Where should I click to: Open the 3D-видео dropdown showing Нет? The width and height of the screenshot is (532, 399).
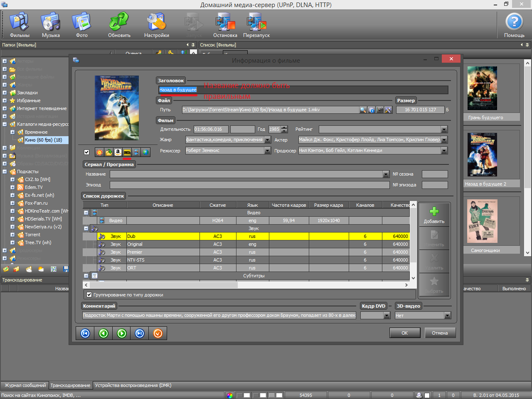click(x=447, y=316)
